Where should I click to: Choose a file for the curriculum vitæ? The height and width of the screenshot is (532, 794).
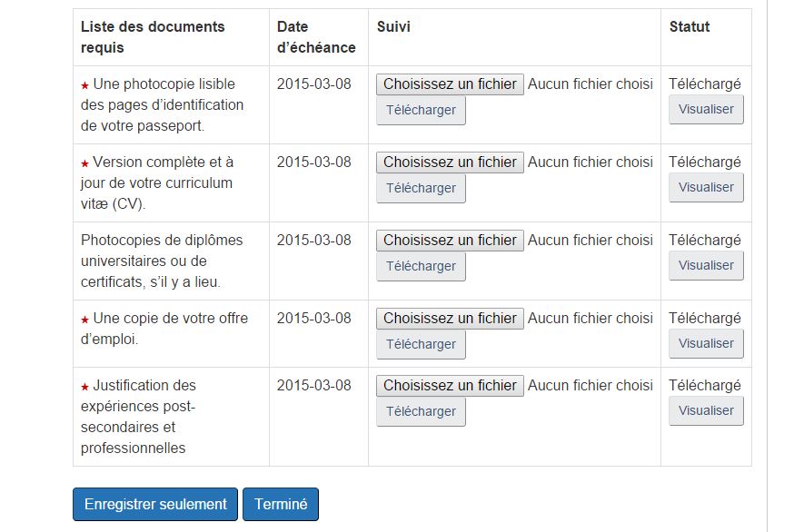point(450,163)
